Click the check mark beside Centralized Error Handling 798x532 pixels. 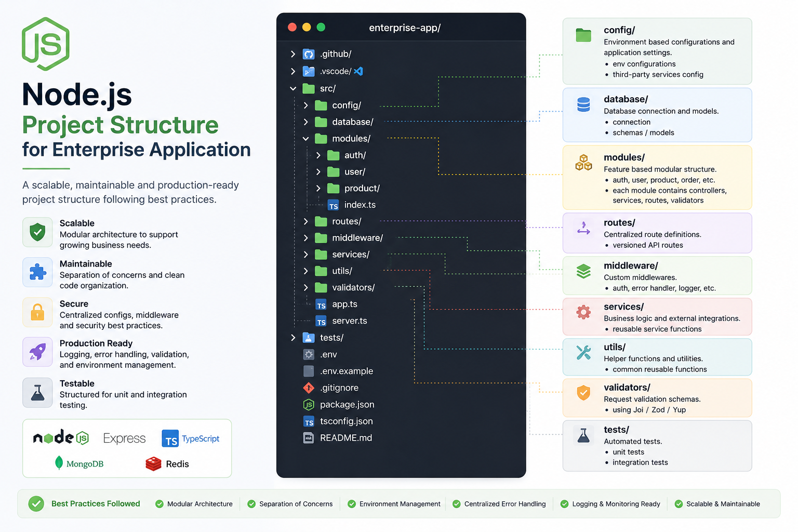457,504
